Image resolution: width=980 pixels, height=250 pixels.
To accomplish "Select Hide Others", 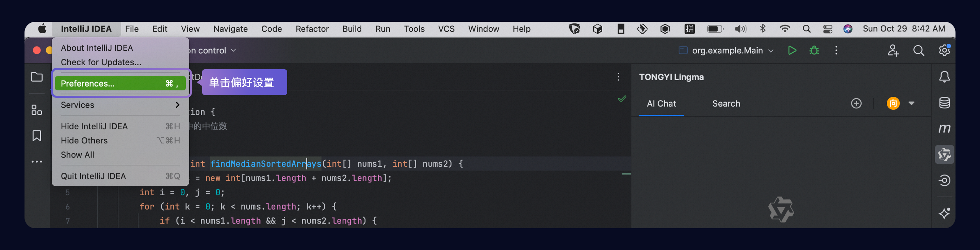I will [x=120, y=141].
